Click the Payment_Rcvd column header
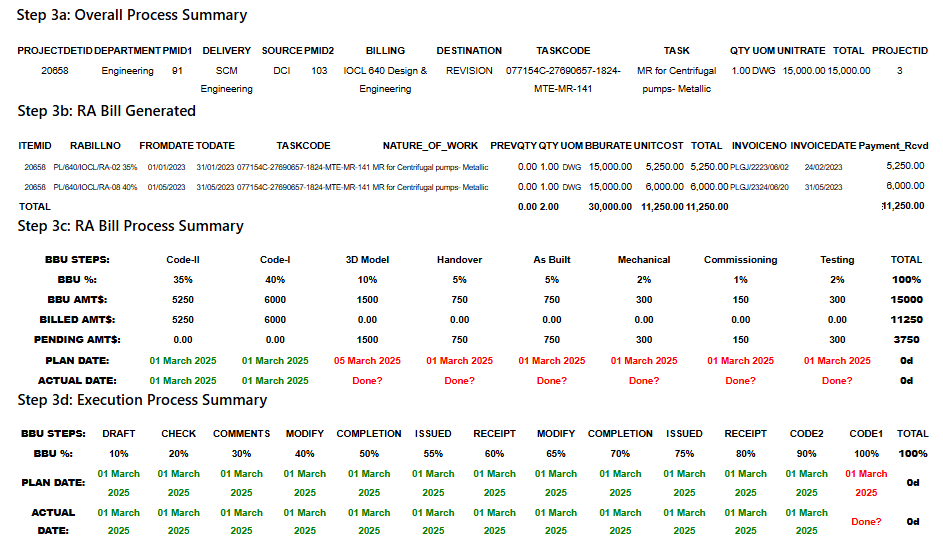This screenshot has width=943, height=551. (893, 146)
